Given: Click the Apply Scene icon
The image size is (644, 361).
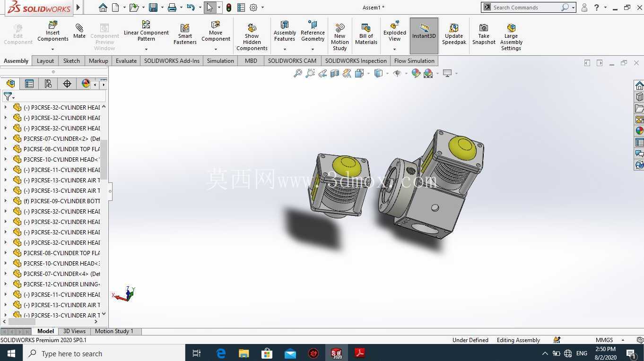Looking at the screenshot, I should pos(428,73).
